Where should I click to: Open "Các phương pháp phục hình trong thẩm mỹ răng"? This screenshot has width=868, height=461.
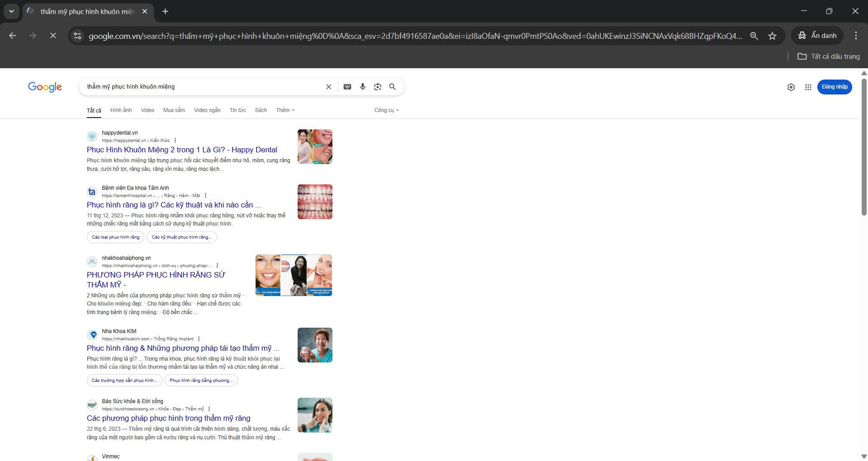[169, 419]
